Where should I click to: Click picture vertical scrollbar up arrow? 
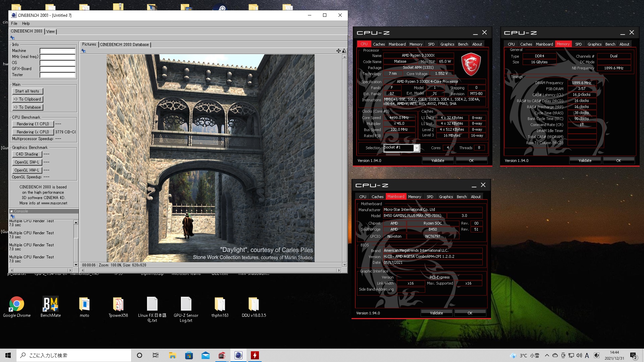344,57
